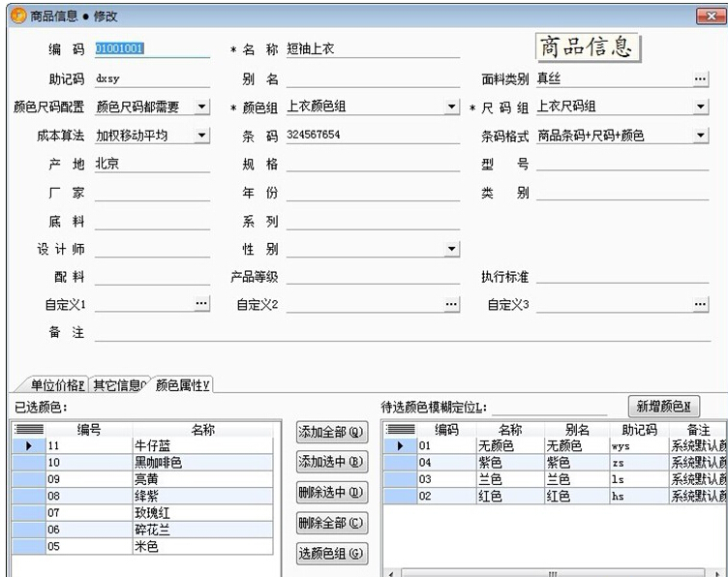This screenshot has height=577, width=728.
Task: Open the 颜色组 dropdown list
Action: [x=451, y=107]
